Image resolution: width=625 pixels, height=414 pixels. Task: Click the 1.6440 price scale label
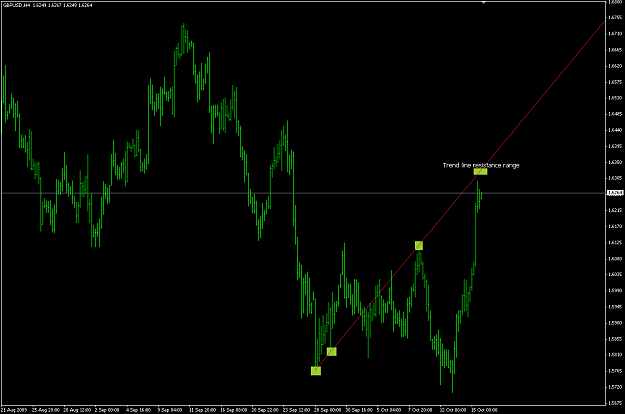coord(615,130)
